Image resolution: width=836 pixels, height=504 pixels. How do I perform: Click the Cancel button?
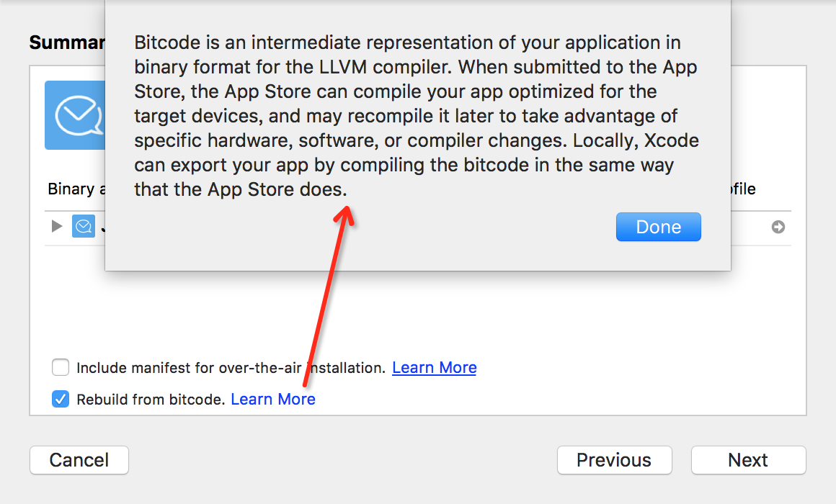tap(79, 460)
